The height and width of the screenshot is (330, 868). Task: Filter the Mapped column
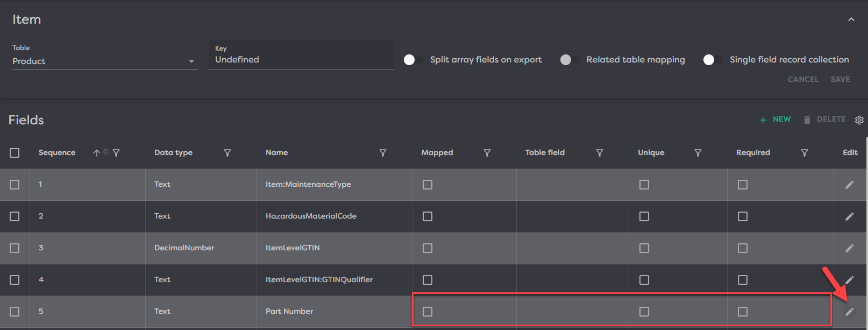point(487,153)
